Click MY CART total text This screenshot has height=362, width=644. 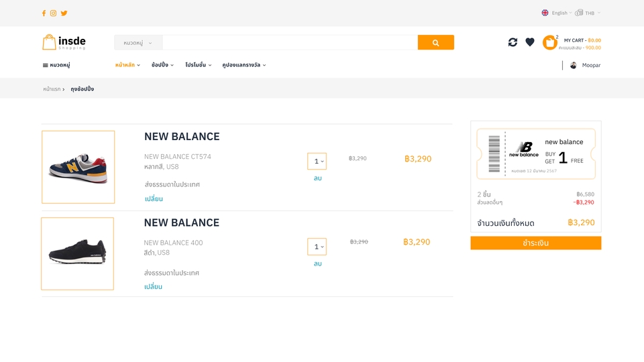pyautogui.click(x=582, y=40)
